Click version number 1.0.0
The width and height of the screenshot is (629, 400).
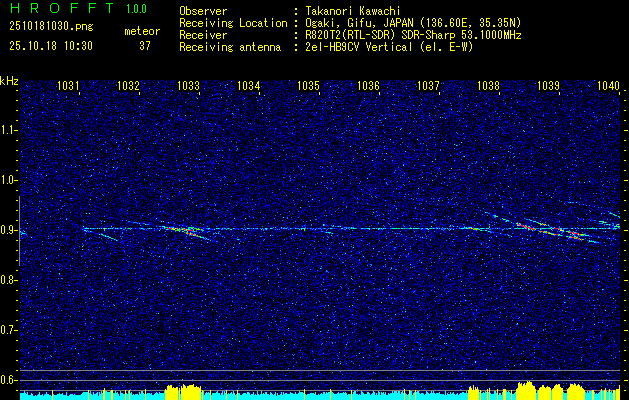pyautogui.click(x=136, y=8)
